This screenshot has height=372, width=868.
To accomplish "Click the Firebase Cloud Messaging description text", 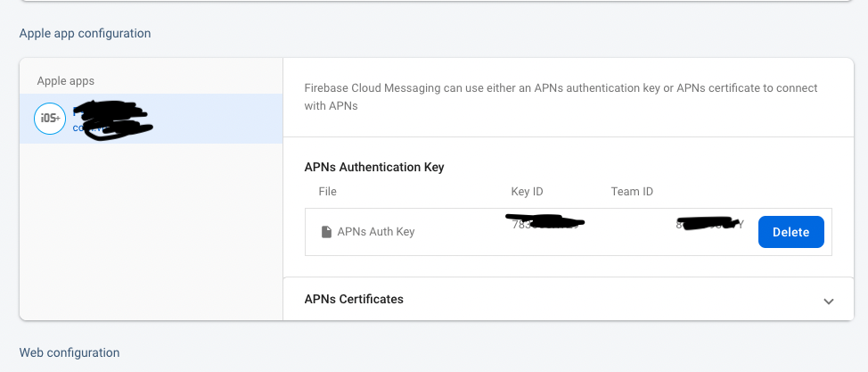I will tap(561, 96).
